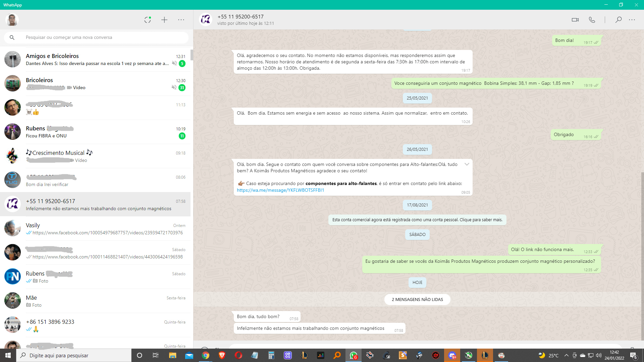
Task: Click the status updates icon
Action: 148,20
